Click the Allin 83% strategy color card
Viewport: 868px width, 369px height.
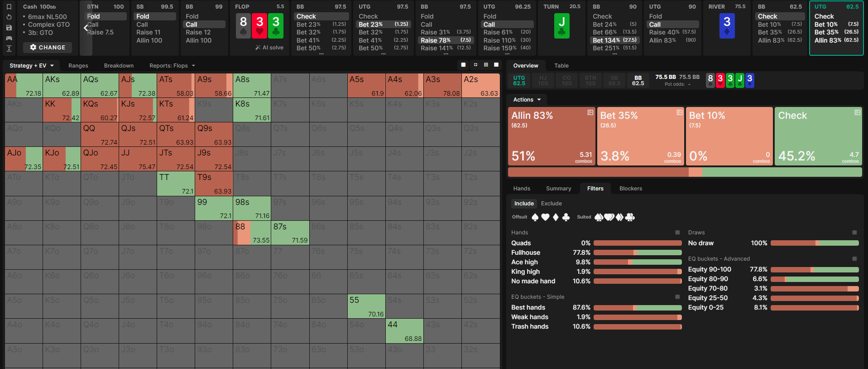point(551,136)
